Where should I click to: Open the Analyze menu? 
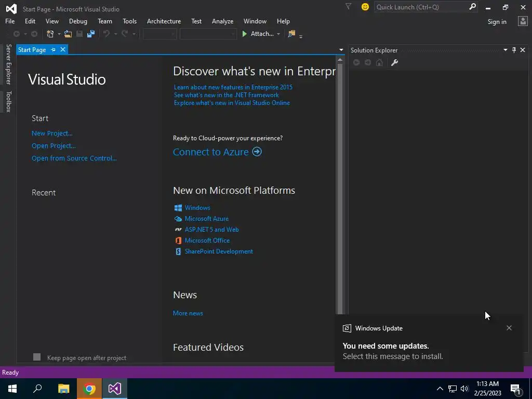(222, 21)
